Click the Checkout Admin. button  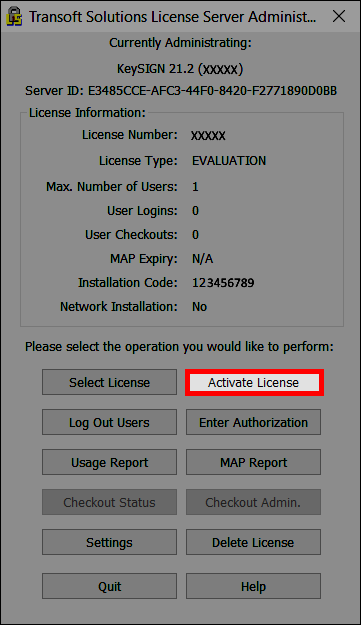(x=253, y=502)
